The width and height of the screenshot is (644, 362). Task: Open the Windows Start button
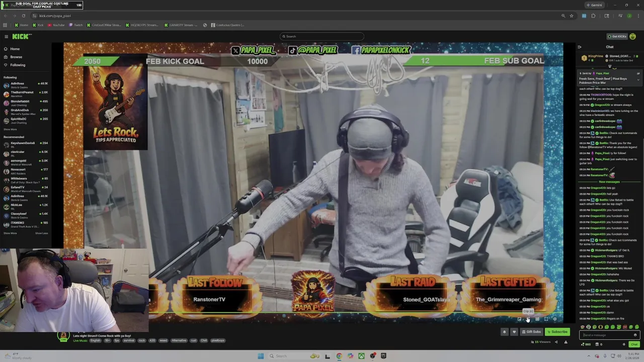tap(261, 356)
